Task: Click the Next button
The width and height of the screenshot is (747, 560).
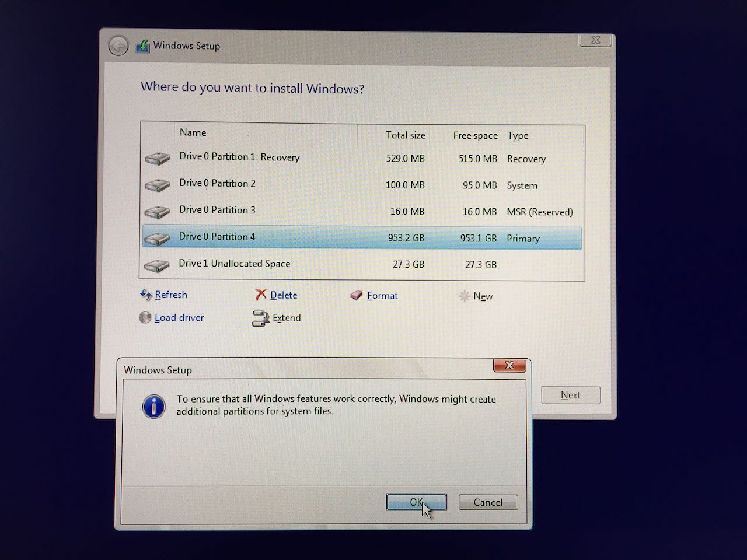Action: click(570, 395)
